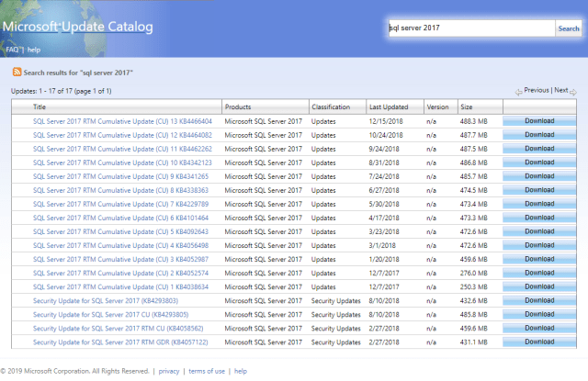
Task: Open Cumulative Update 2 KB4052574 link
Action: pyautogui.click(x=120, y=273)
